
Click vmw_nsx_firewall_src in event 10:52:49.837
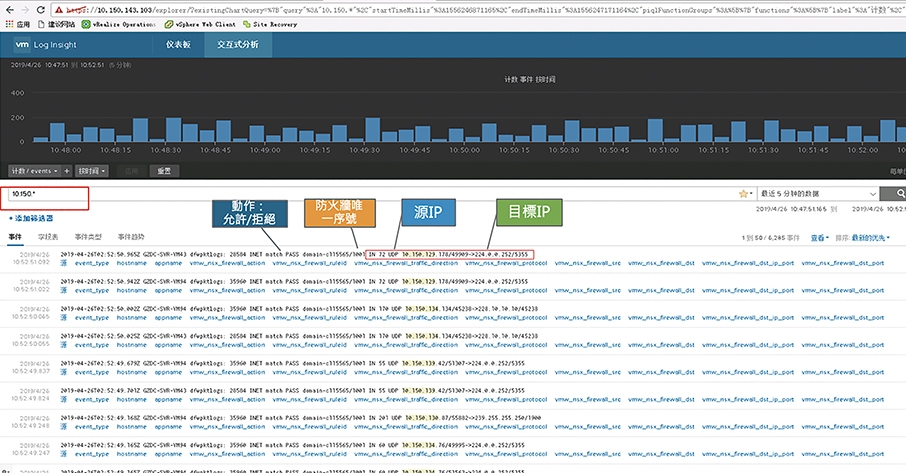[x=588, y=372]
